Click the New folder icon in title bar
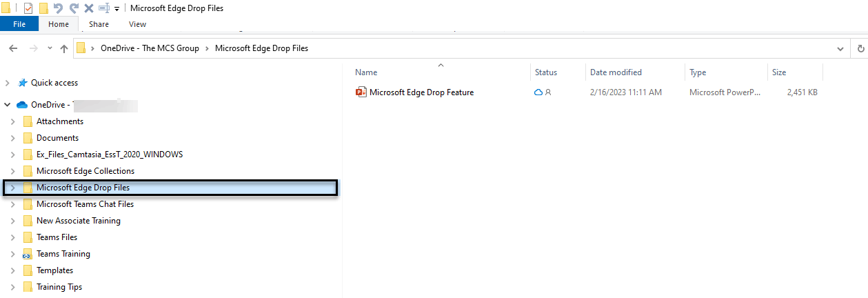Screen dimensions: 868x298 click(43, 8)
